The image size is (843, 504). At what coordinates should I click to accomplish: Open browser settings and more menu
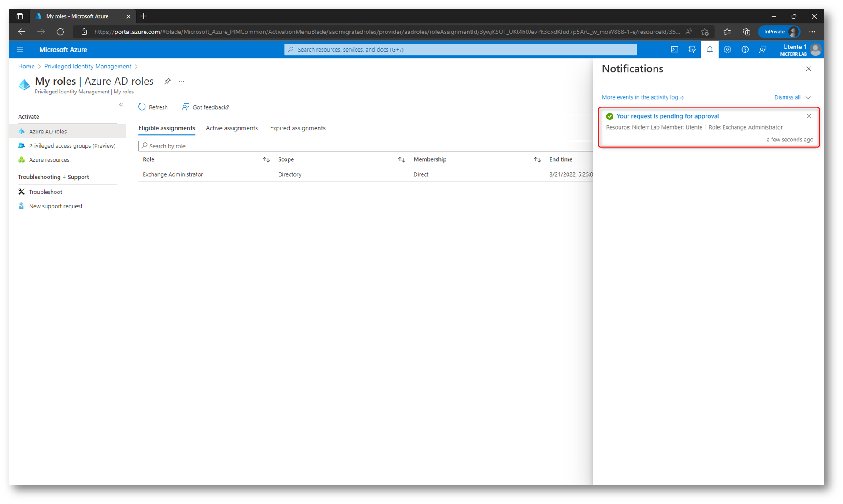(812, 32)
